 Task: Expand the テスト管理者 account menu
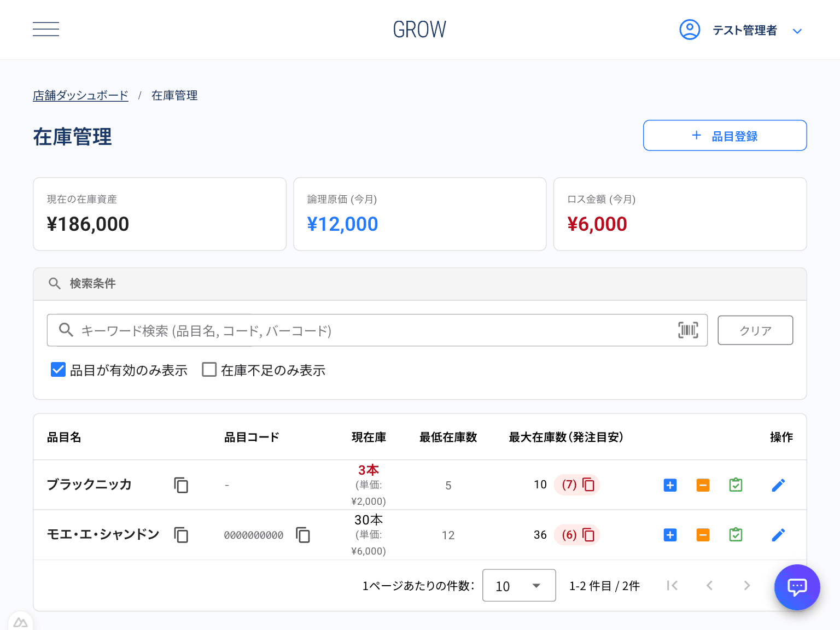797,31
